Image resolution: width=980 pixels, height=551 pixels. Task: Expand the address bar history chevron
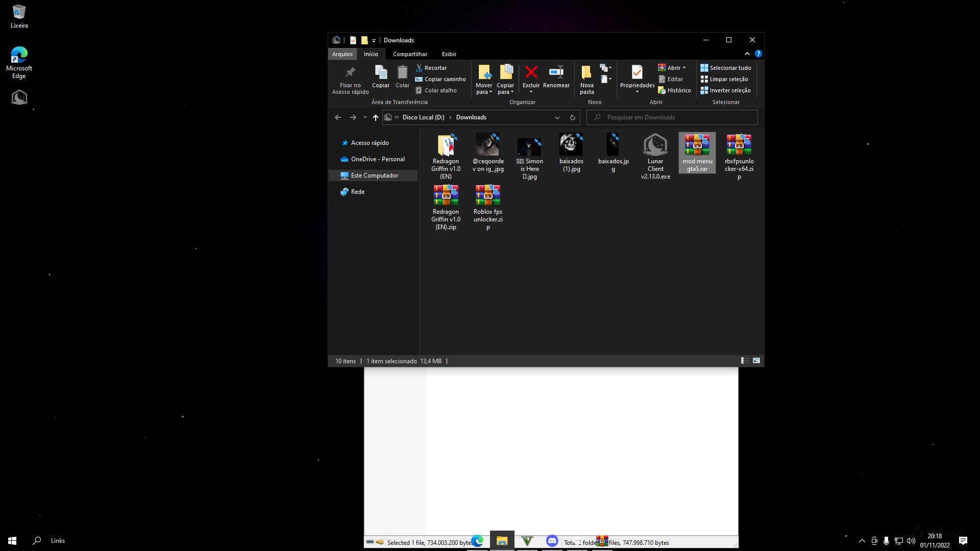tap(557, 117)
